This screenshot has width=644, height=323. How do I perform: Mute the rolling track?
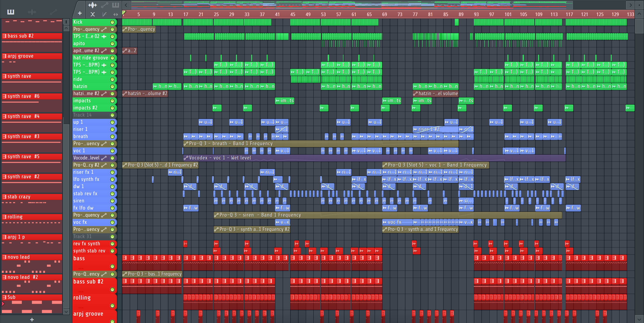[112, 306]
